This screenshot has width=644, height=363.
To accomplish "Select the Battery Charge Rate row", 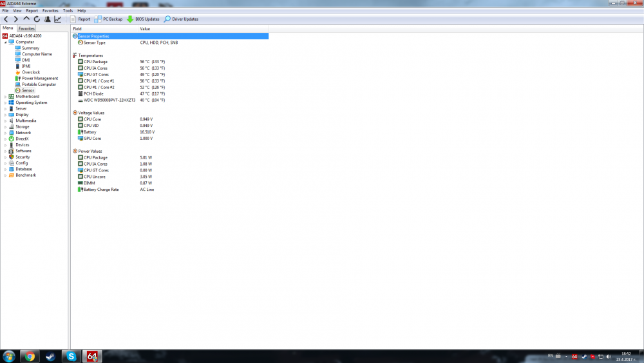I will click(x=170, y=190).
